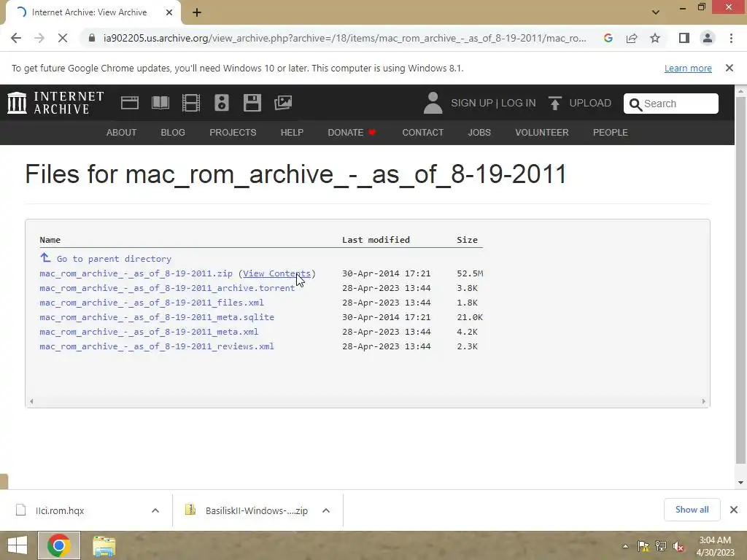747x560 pixels.
Task: Open the Chrome profile avatar
Action: [x=708, y=38]
